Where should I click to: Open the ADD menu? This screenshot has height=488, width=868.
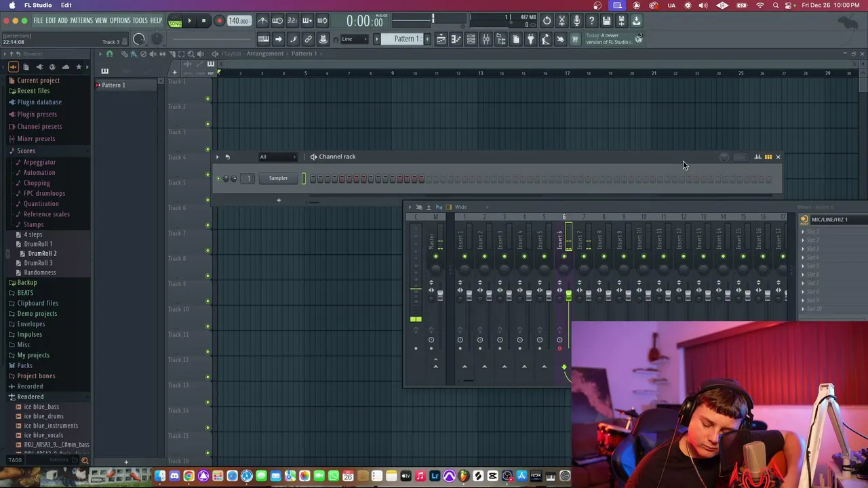pos(62,20)
